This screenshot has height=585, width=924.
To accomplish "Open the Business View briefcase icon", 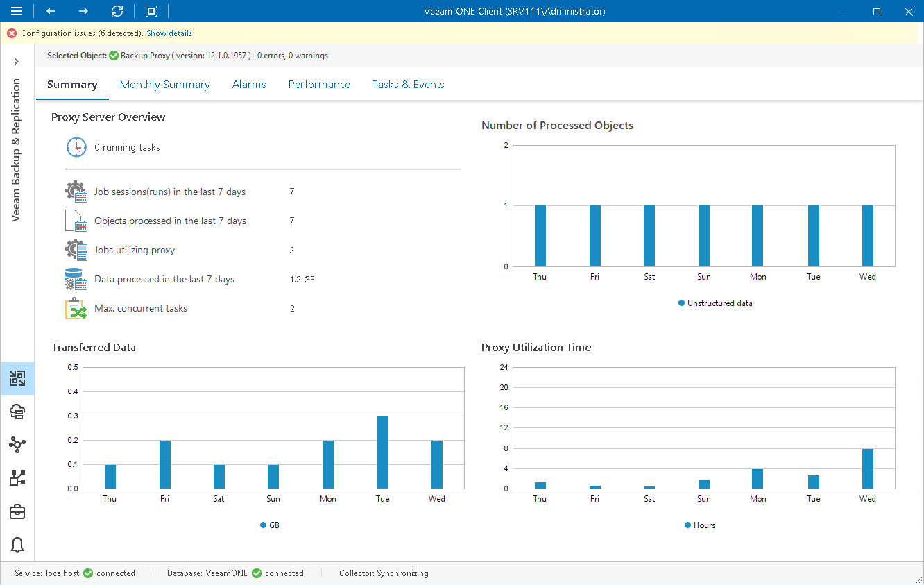I will pyautogui.click(x=17, y=511).
